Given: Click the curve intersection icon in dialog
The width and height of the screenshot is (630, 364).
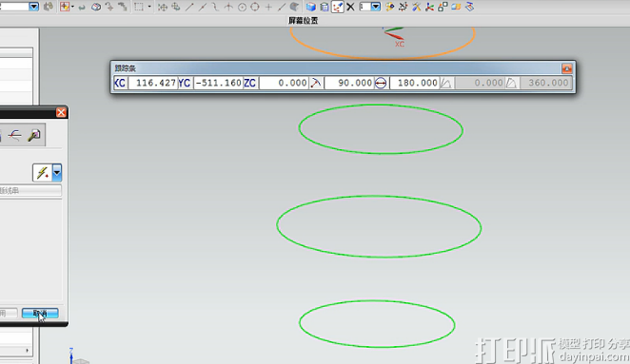Looking at the screenshot, I should coord(15,135).
